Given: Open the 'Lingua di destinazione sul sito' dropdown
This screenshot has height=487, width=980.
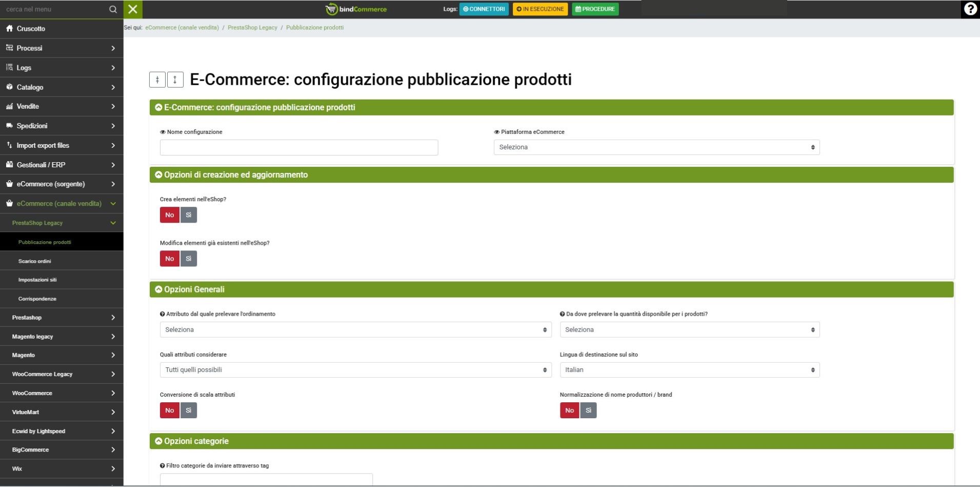Looking at the screenshot, I should coord(689,370).
